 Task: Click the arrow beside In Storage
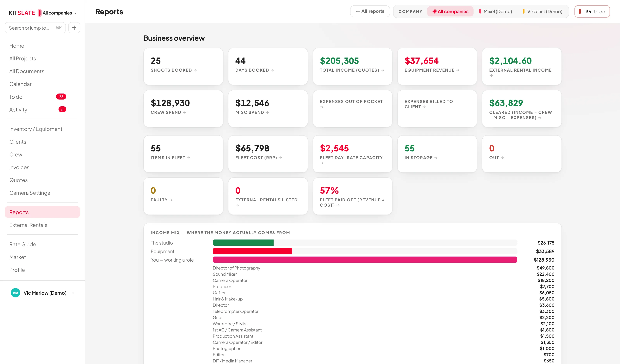point(436,158)
